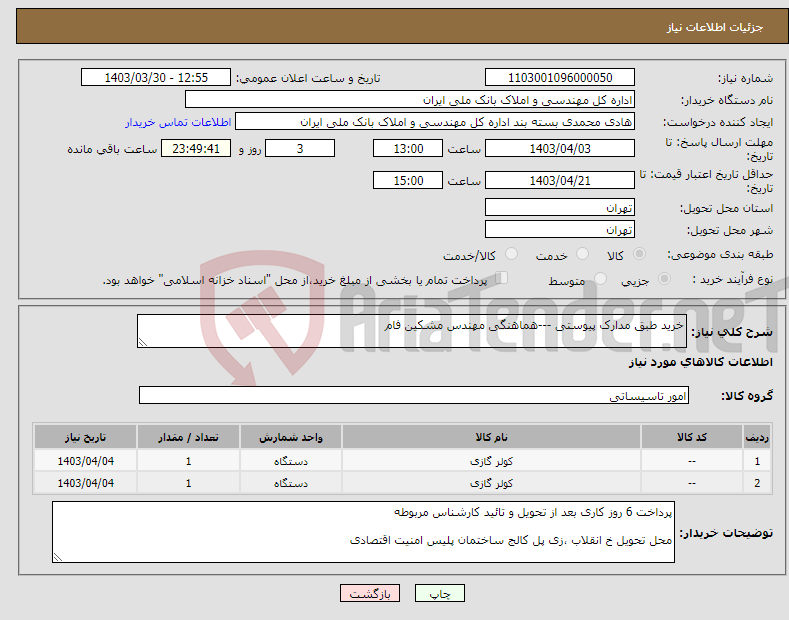This screenshot has width=789, height=620.
Task: Click the validity time 15:00 field
Action: (408, 180)
